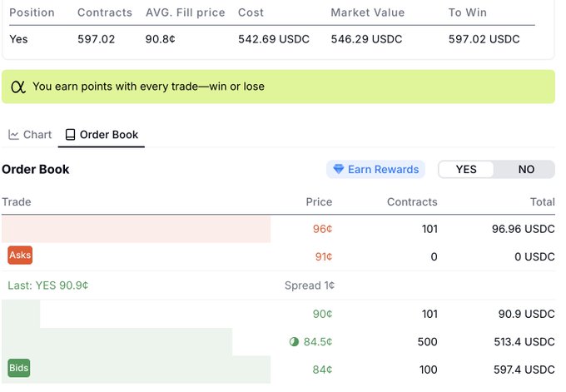The width and height of the screenshot is (566, 392).
Task: Click the alpha symbol in the green banner
Action: (x=18, y=87)
